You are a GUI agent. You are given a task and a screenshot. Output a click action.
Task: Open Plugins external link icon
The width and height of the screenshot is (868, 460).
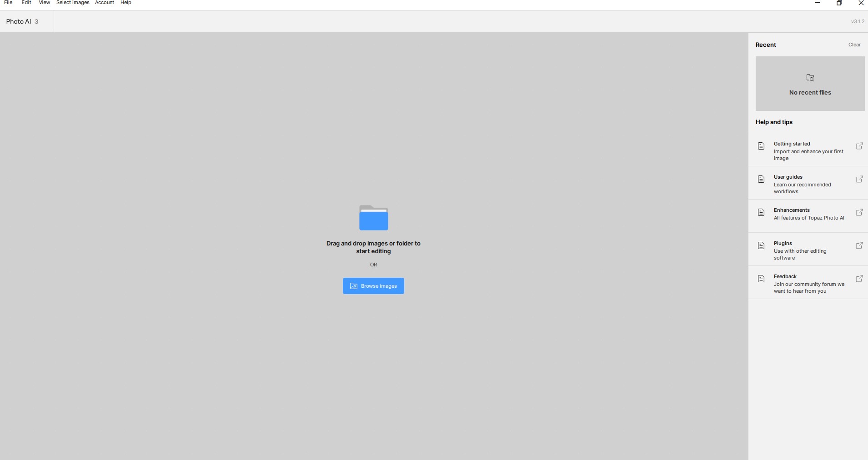[859, 246]
